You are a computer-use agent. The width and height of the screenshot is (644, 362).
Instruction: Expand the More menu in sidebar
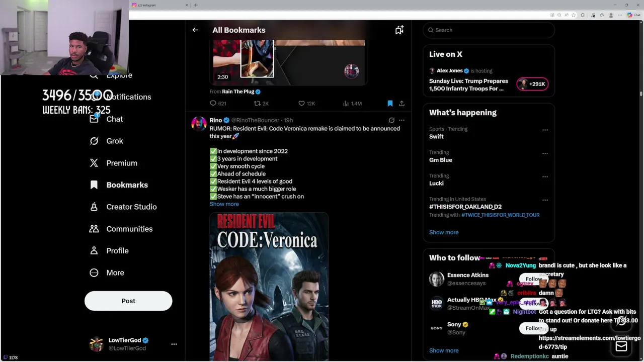click(x=107, y=273)
